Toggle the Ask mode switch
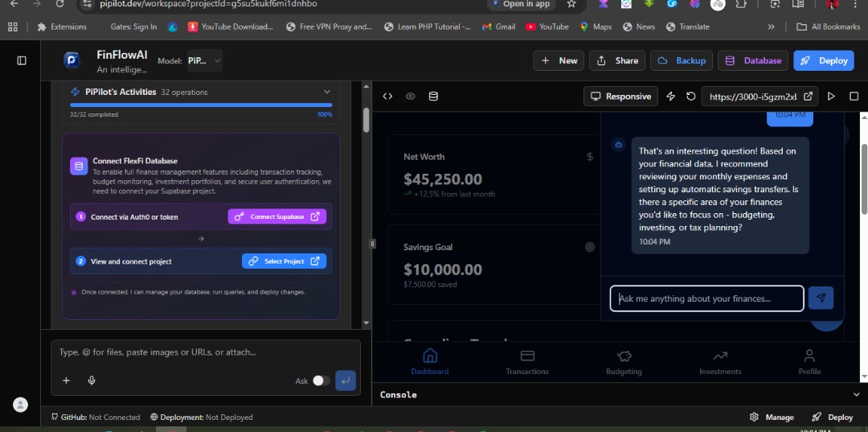 tap(321, 381)
